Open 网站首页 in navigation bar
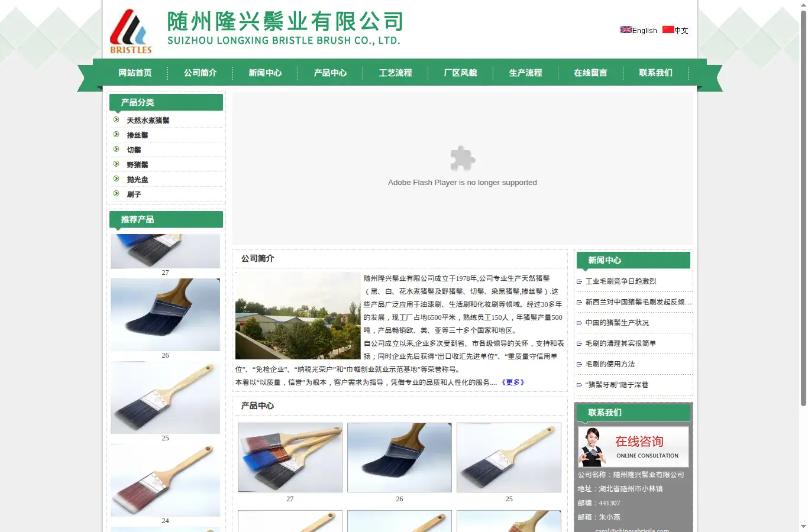 click(135, 73)
